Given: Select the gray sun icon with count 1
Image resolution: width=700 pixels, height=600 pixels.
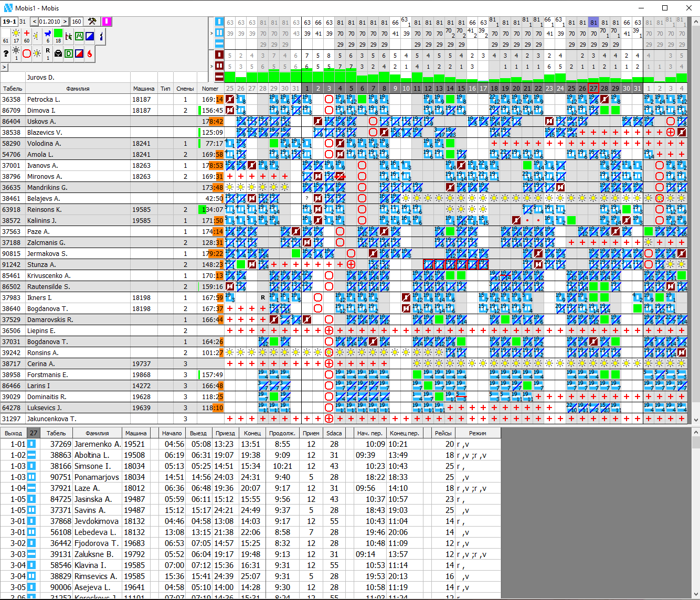Looking at the screenshot, I should click(16, 53).
